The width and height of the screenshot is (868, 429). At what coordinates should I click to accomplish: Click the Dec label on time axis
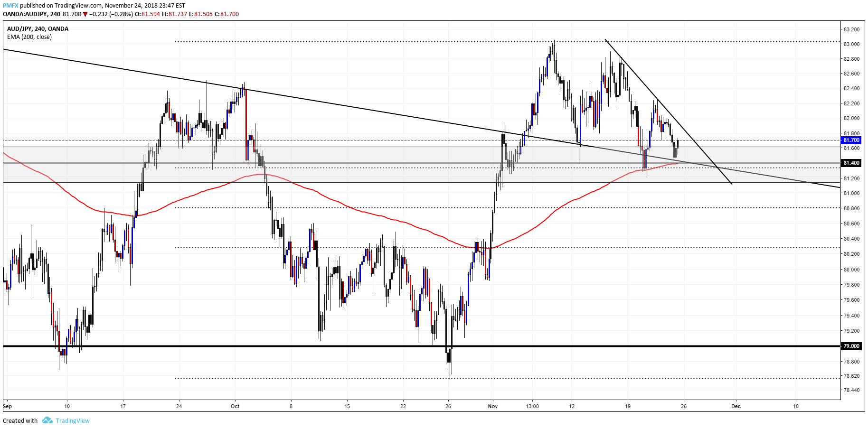coord(736,406)
